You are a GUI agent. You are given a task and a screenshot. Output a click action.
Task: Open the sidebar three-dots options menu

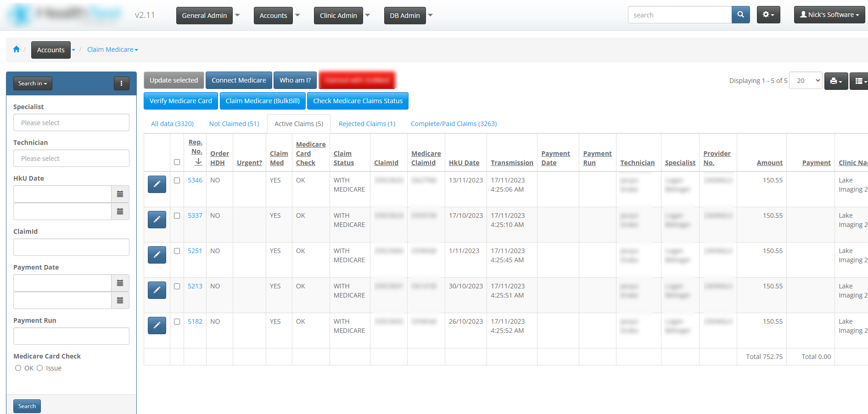tap(121, 83)
